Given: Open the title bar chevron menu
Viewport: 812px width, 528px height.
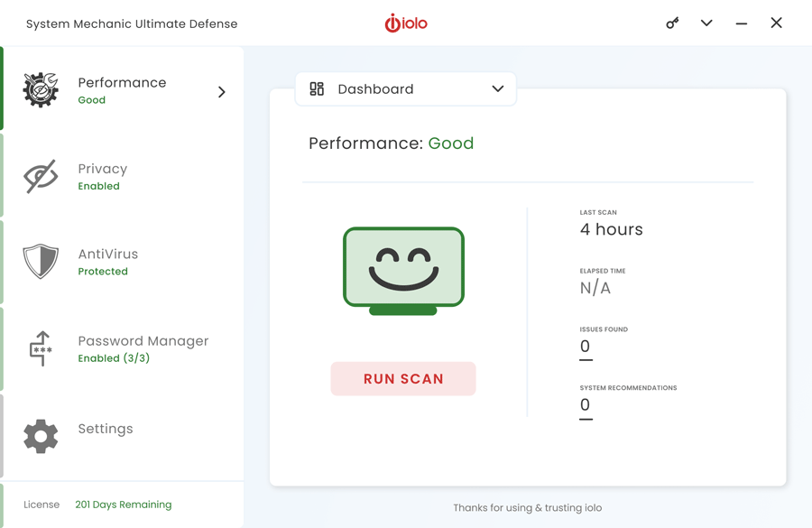Looking at the screenshot, I should coord(706,23).
